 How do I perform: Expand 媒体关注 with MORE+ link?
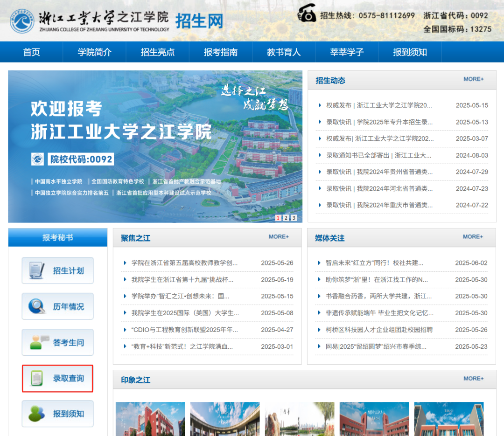tap(473, 237)
